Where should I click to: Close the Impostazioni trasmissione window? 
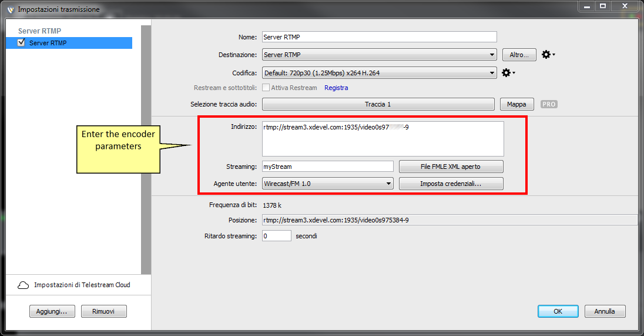[x=625, y=6]
